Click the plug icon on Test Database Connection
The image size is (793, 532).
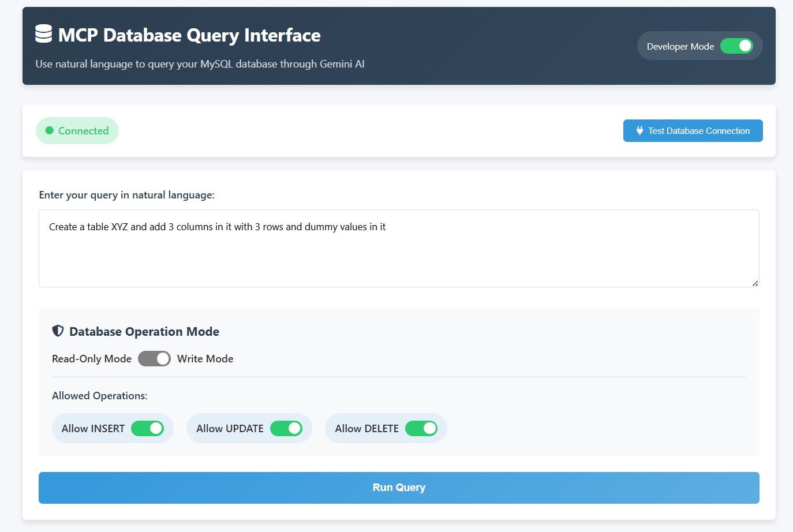pyautogui.click(x=639, y=130)
